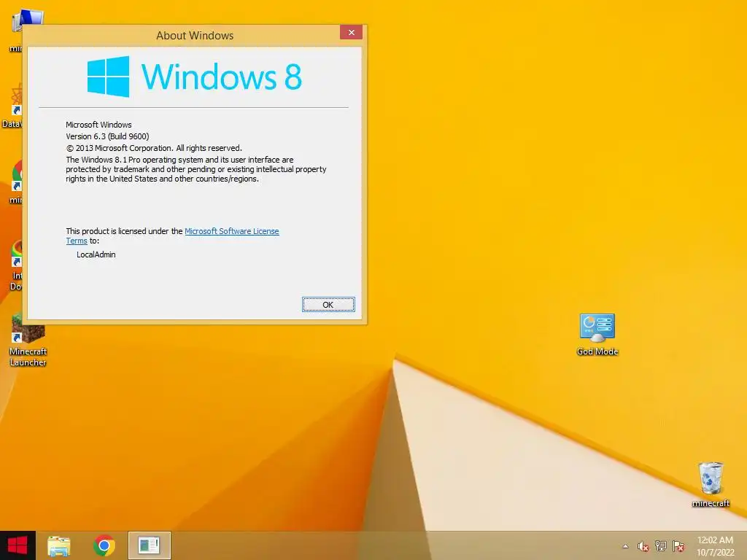
Task: Select the Recycle Bin named minecraft
Action: [711, 484]
